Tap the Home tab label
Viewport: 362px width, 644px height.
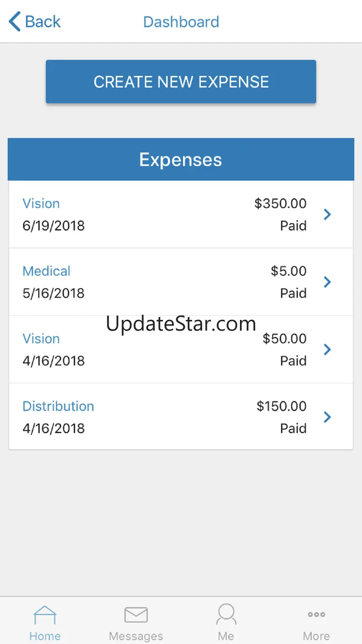point(45,636)
